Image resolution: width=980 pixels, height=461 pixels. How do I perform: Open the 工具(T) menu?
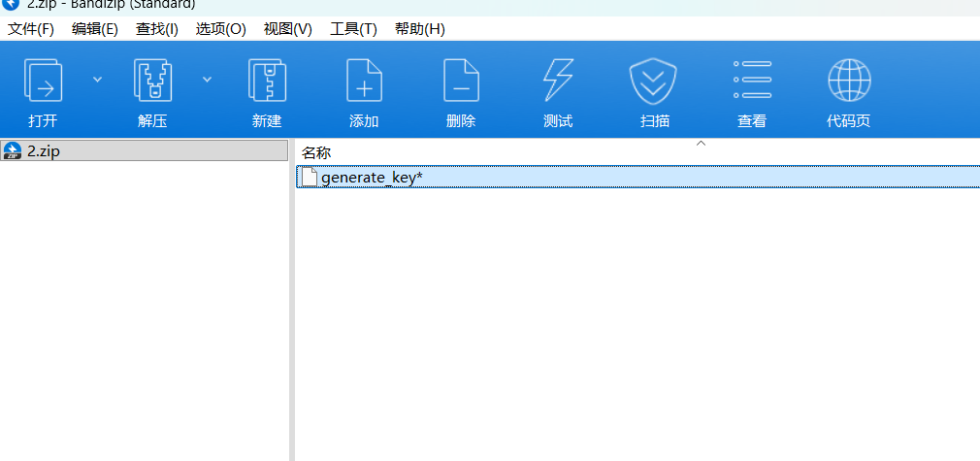coord(353,29)
